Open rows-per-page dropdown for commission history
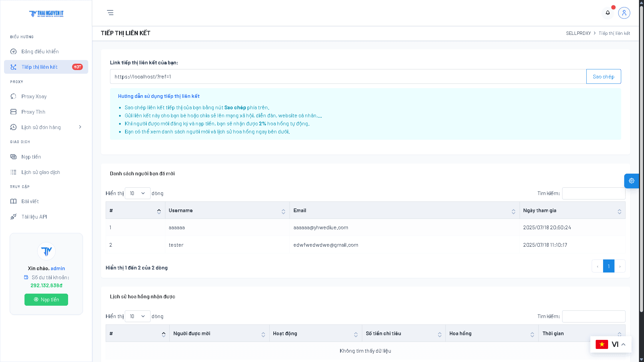Viewport: 644px width, 362px height. point(138,316)
